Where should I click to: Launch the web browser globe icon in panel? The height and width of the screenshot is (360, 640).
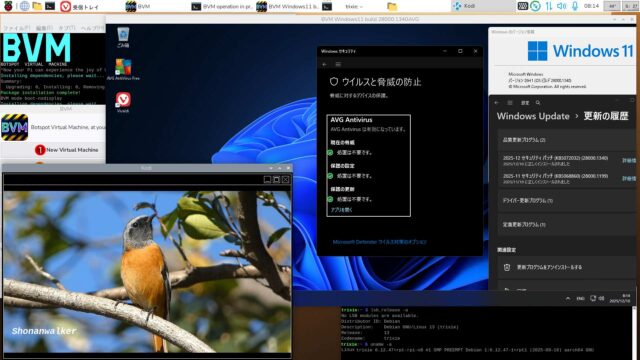[x=24, y=6]
